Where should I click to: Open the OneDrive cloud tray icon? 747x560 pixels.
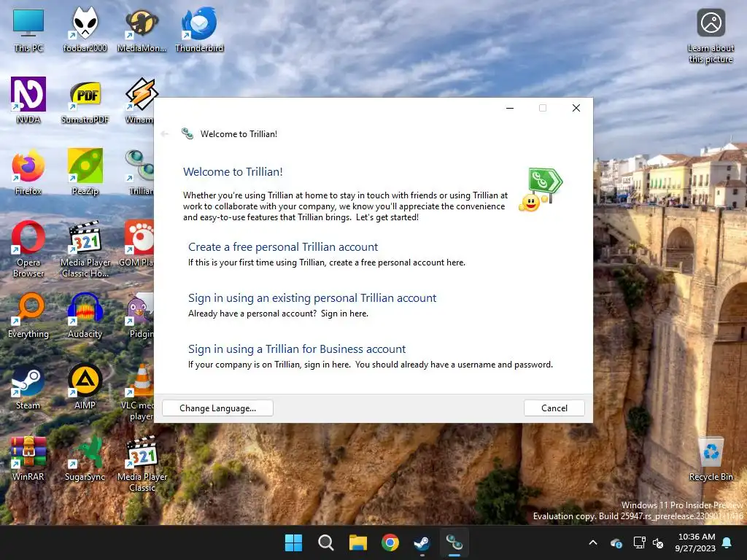[x=616, y=542]
